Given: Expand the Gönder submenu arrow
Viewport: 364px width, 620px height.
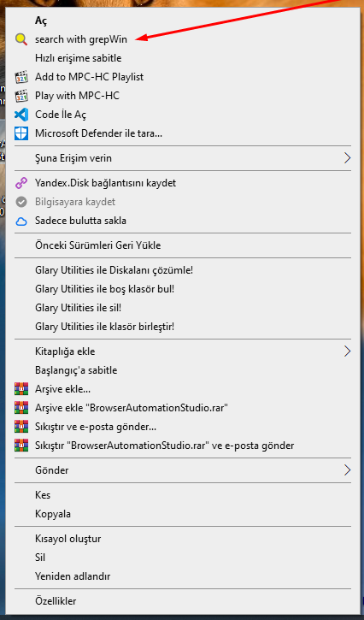Looking at the screenshot, I should click(347, 470).
